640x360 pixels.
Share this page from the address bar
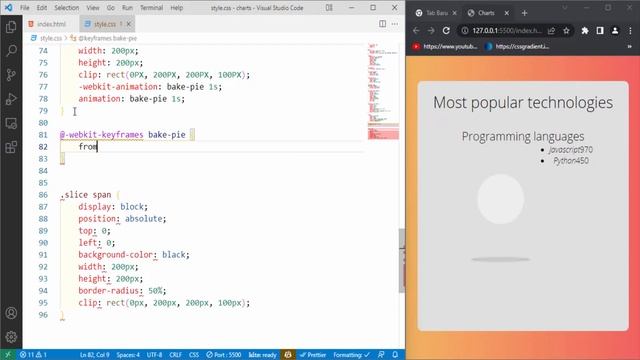pyautogui.click(x=551, y=31)
